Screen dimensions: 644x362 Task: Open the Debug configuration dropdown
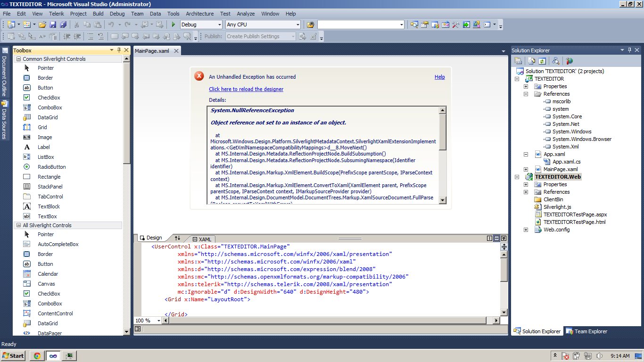pos(219,25)
